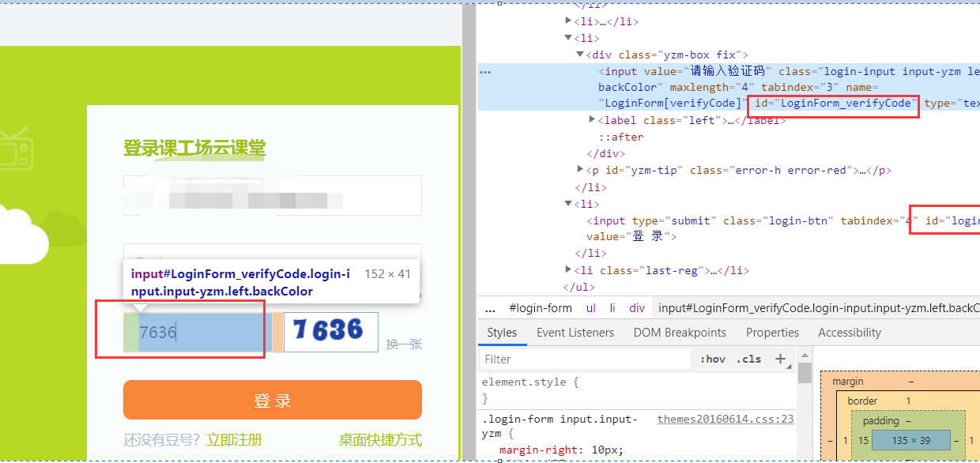Image resolution: width=980 pixels, height=463 pixels.
Task: Click the orange 登录 login button
Action: click(273, 400)
